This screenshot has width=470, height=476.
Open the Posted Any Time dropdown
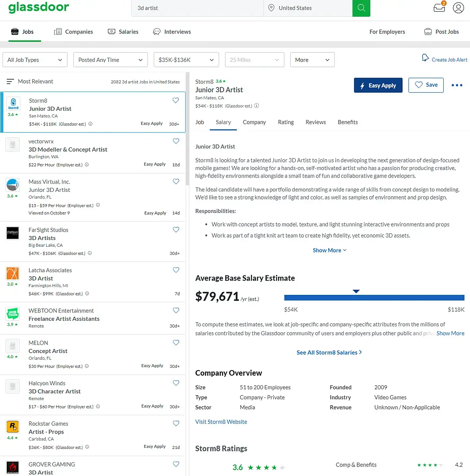coord(111,60)
